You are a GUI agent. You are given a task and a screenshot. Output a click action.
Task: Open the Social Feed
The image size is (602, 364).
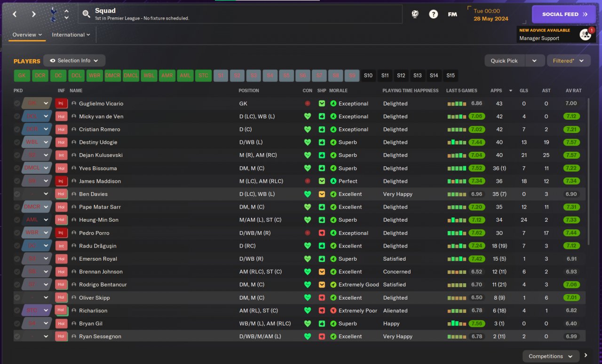coord(565,14)
